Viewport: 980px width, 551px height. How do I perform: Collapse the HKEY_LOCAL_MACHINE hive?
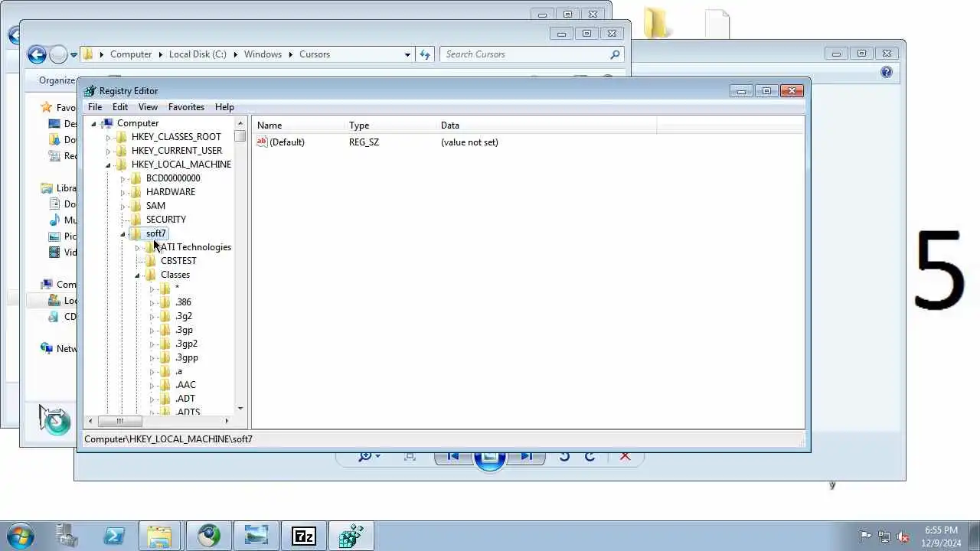(108, 165)
